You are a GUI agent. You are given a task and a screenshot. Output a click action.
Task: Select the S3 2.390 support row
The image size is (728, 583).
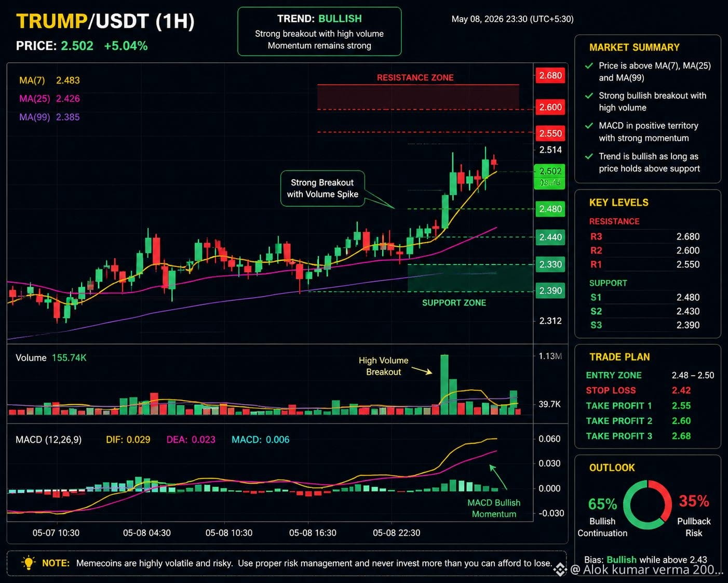coord(645,325)
